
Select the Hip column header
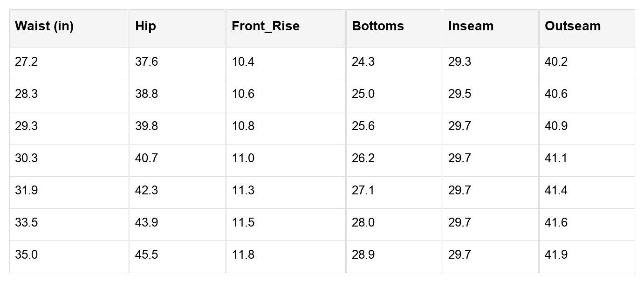coord(145,26)
